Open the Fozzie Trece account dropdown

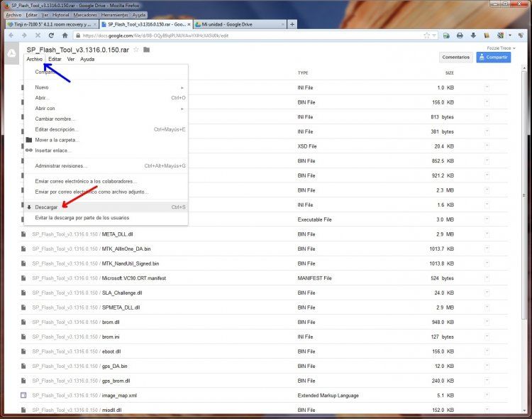(x=501, y=48)
